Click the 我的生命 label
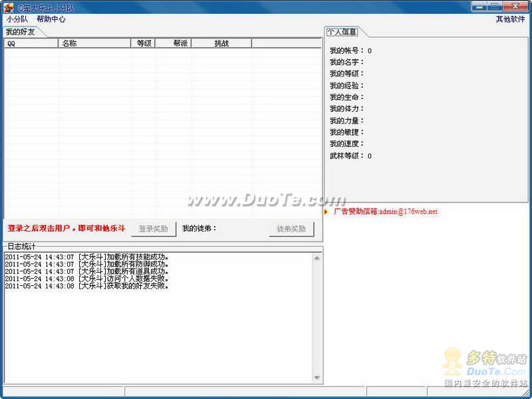The image size is (532, 399). point(346,97)
